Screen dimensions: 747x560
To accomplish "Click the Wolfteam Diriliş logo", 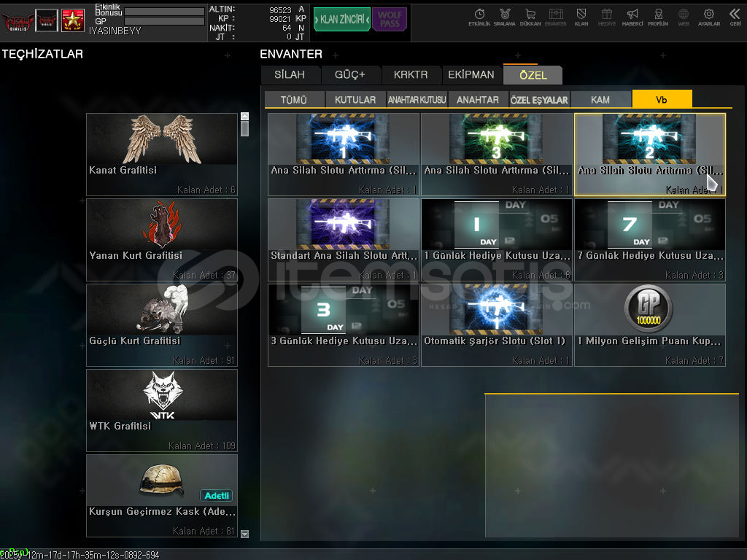I will pyautogui.click(x=18, y=21).
